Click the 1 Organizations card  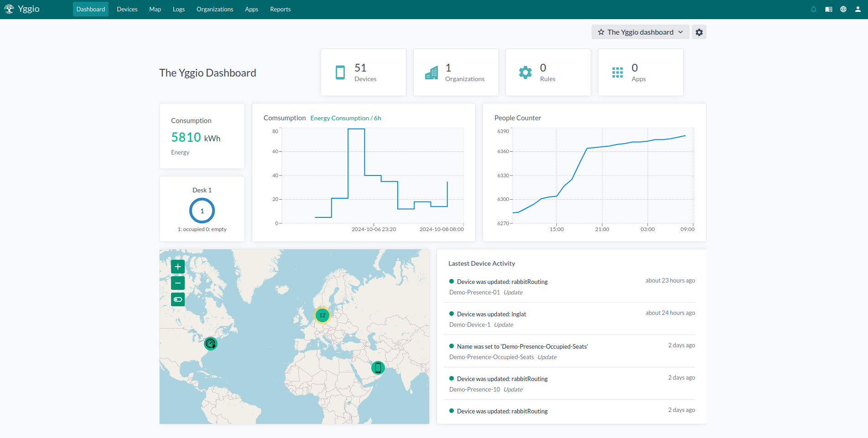tap(456, 72)
